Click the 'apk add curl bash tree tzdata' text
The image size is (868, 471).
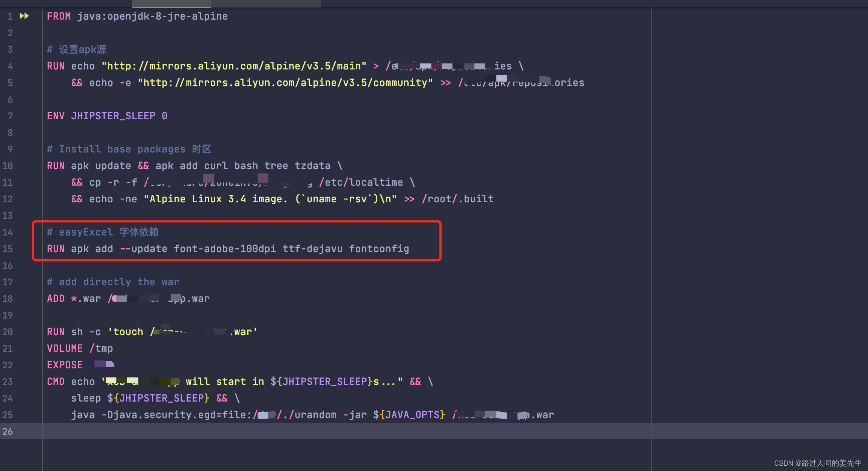pyautogui.click(x=243, y=166)
